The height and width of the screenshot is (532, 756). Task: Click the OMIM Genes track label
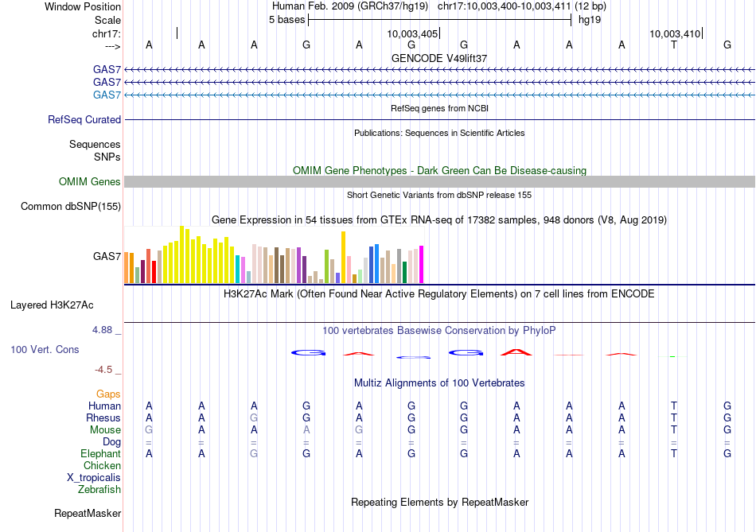coord(90,181)
